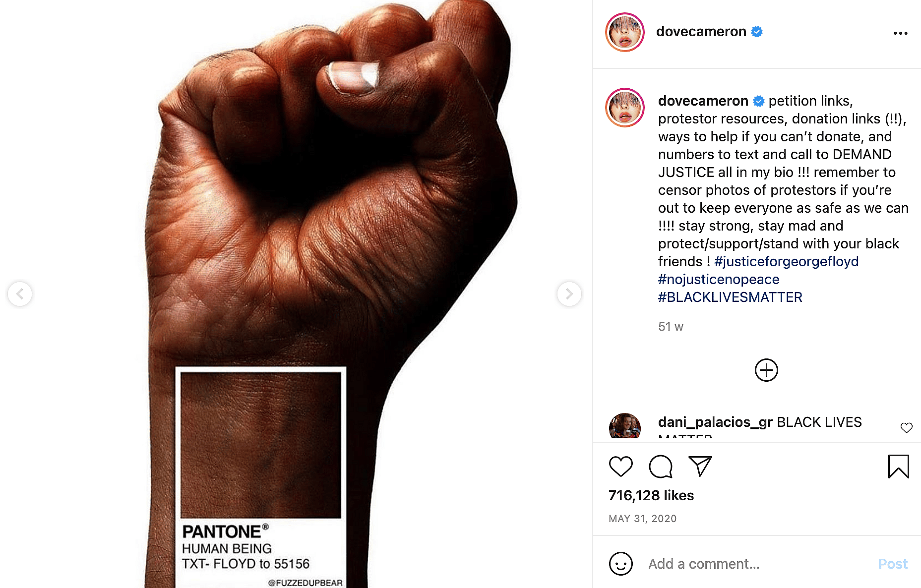Viewport: 921px width, 588px height.
Task: Go to the next photo in carousel
Action: [569, 294]
